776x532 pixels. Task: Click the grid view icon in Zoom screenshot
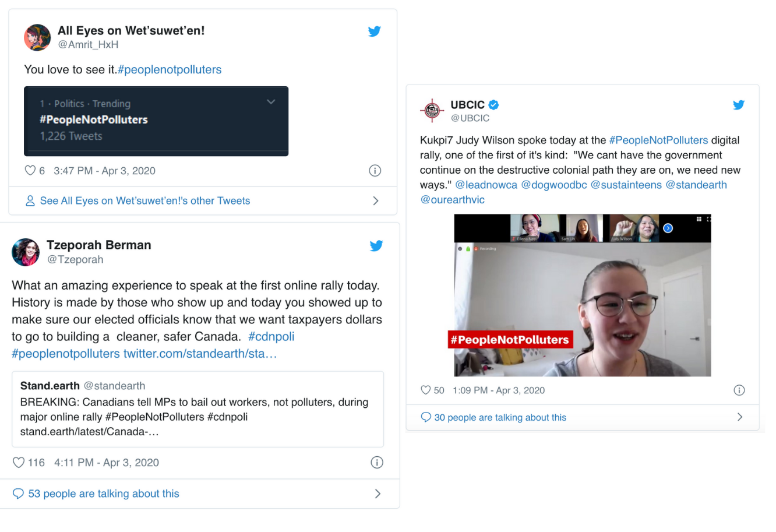coord(699,219)
